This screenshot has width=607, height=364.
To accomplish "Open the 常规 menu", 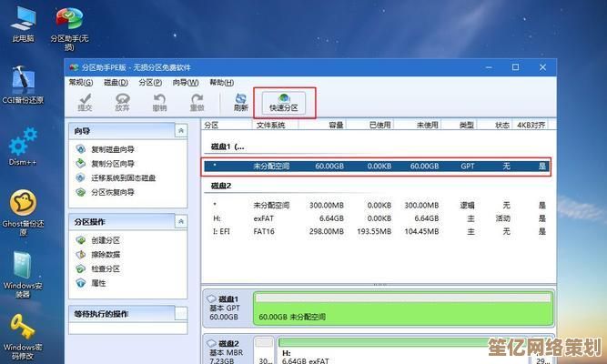I will pos(78,81).
